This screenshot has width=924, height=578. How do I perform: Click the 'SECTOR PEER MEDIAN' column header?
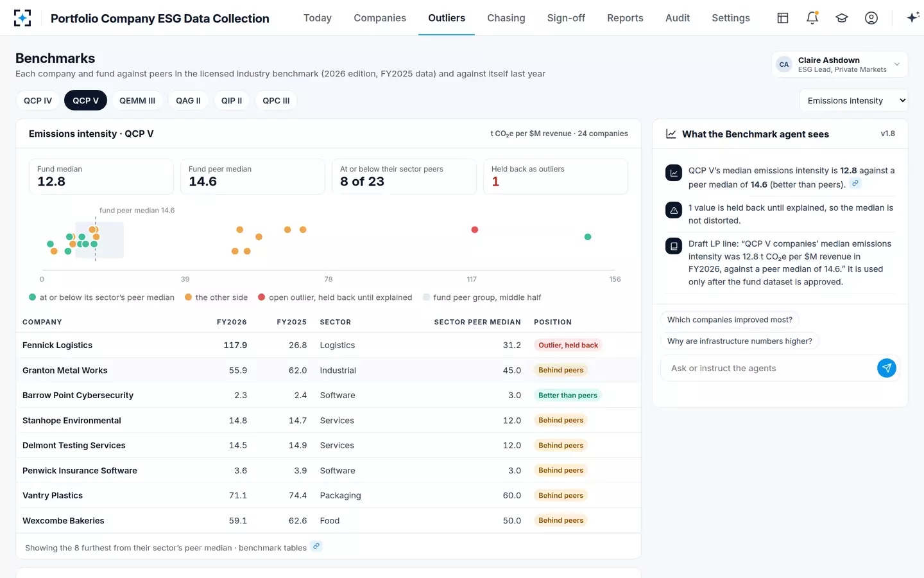click(x=477, y=322)
